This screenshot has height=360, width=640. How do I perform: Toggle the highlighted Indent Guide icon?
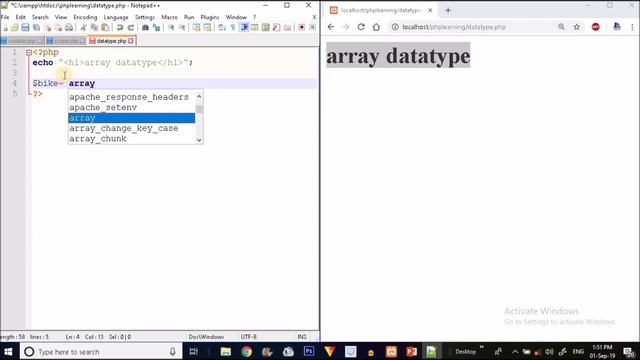244,28
